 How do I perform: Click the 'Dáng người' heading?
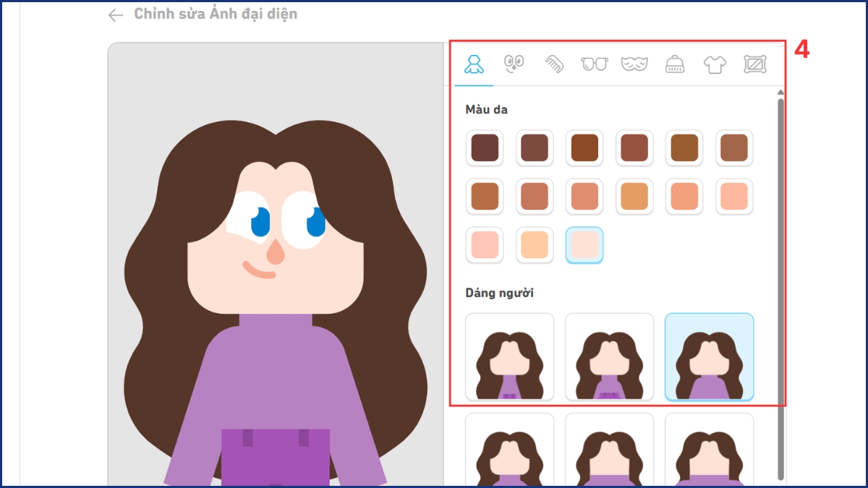(500, 294)
